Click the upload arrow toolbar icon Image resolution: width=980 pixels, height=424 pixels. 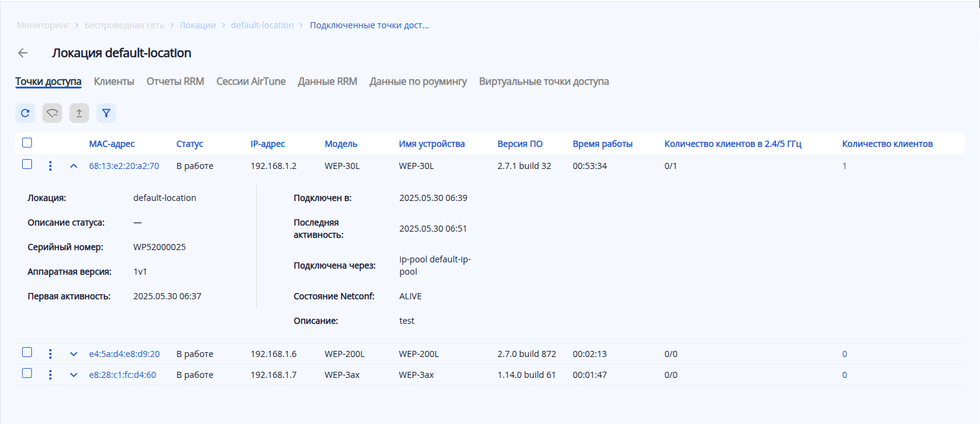coord(79,113)
